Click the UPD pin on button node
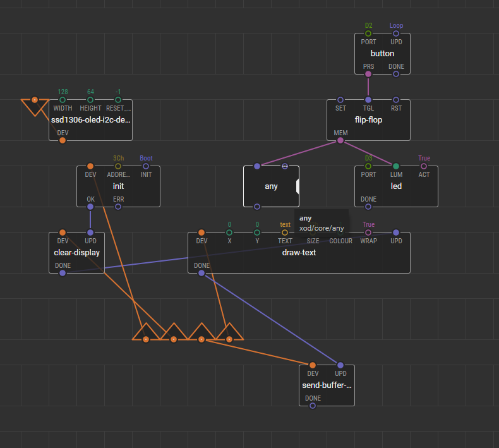The width and height of the screenshot is (499, 448). 396,33
